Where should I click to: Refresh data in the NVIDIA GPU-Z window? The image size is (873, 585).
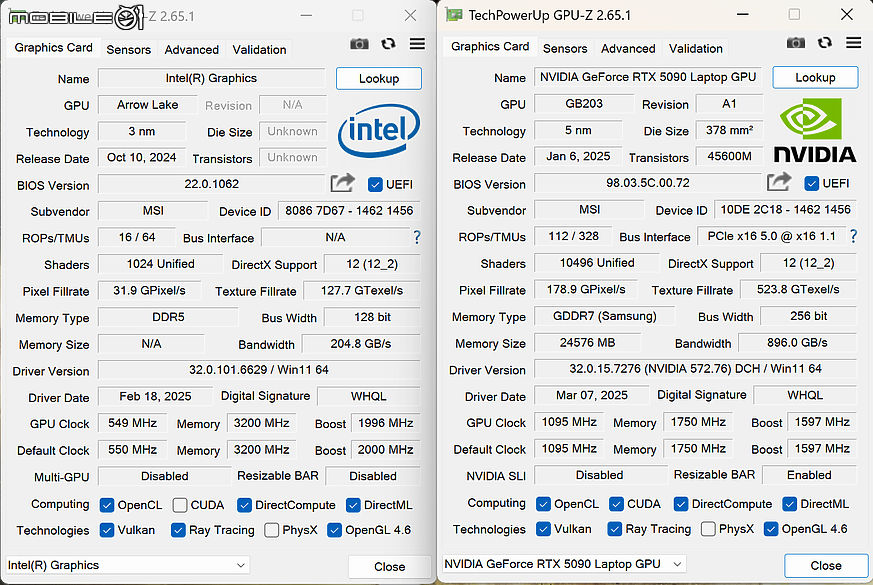(825, 42)
